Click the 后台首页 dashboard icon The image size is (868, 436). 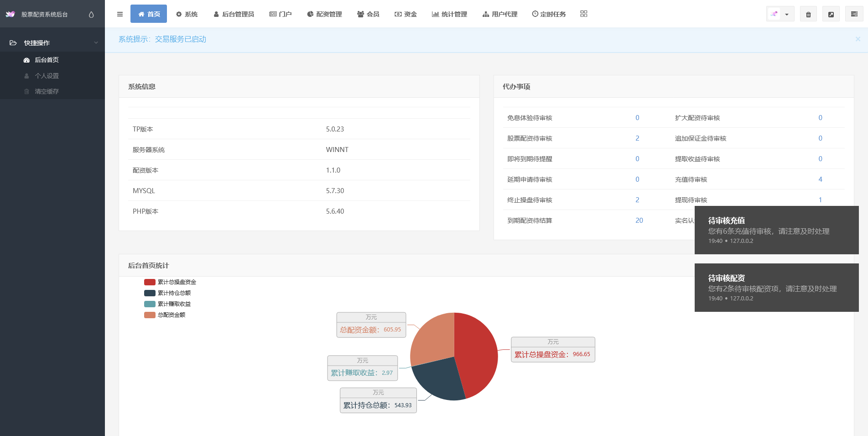coord(26,60)
